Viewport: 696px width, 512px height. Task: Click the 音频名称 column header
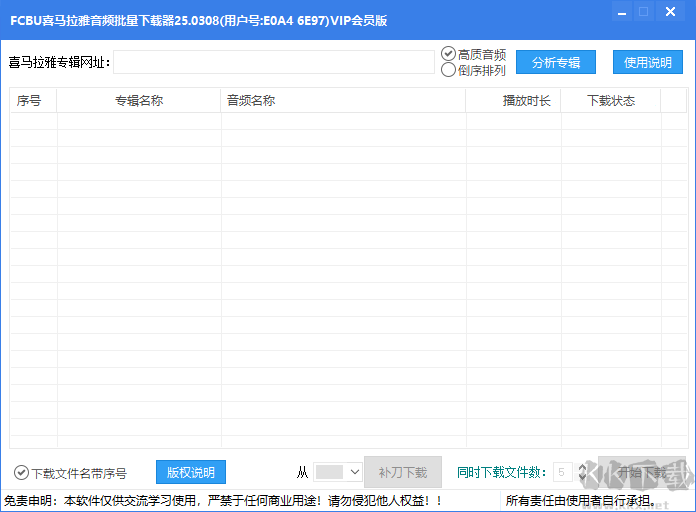point(343,101)
